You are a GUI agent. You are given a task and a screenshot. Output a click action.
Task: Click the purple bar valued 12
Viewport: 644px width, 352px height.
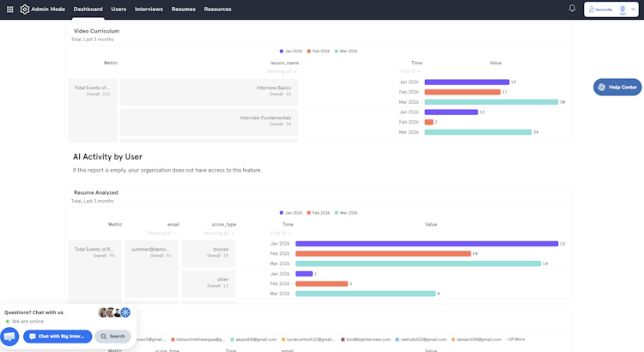click(452, 112)
